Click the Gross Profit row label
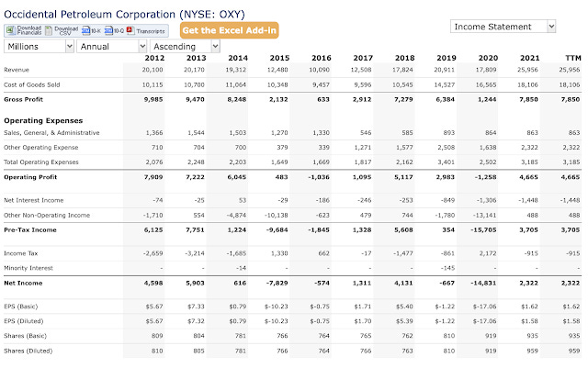 [x=23, y=100]
